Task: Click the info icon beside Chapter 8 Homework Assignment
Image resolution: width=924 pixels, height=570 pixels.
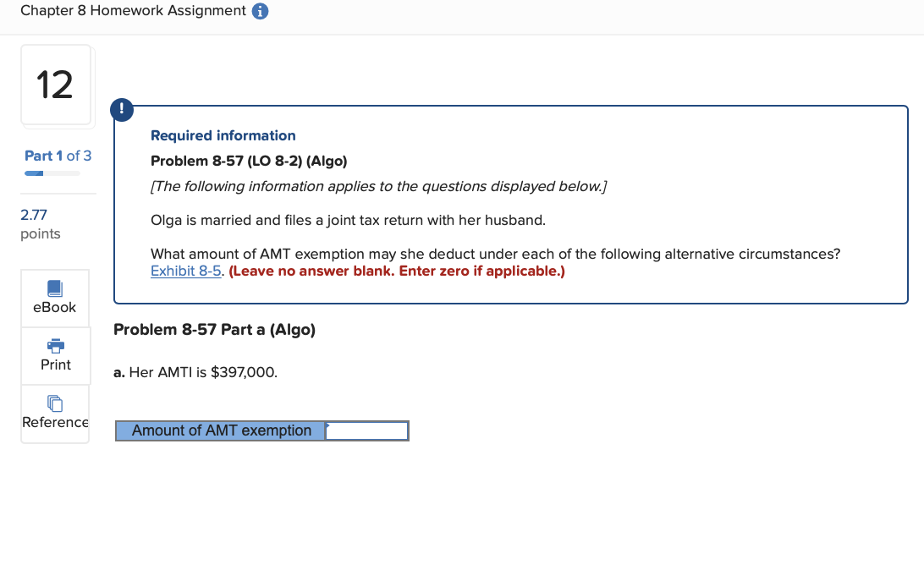Action: (260, 11)
